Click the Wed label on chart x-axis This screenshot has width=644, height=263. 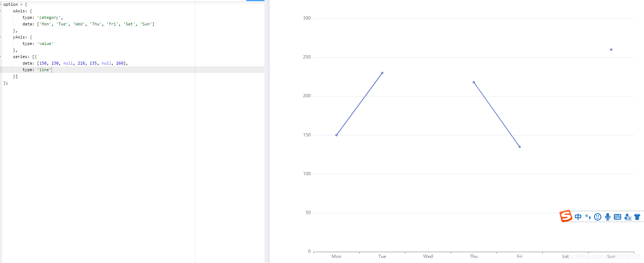click(x=428, y=256)
